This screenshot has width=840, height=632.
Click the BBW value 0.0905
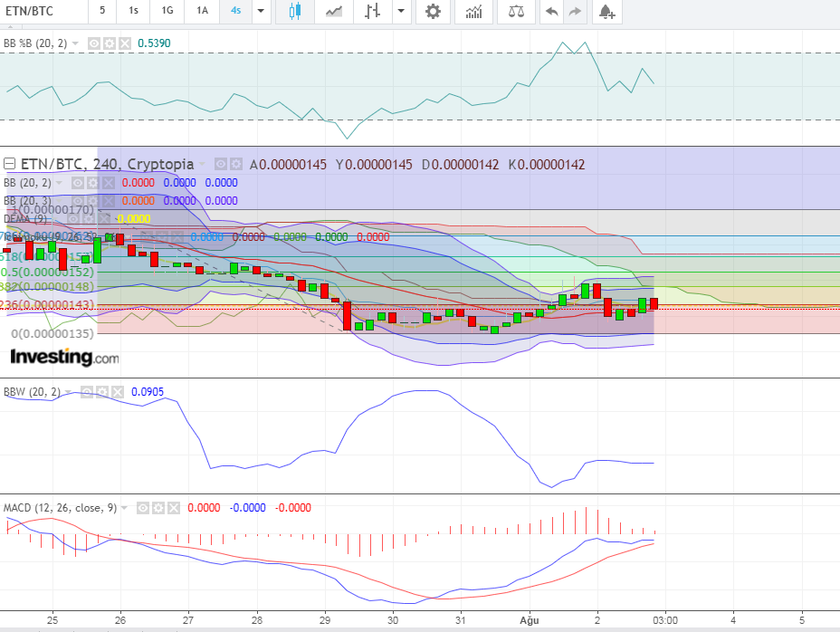[x=148, y=392]
